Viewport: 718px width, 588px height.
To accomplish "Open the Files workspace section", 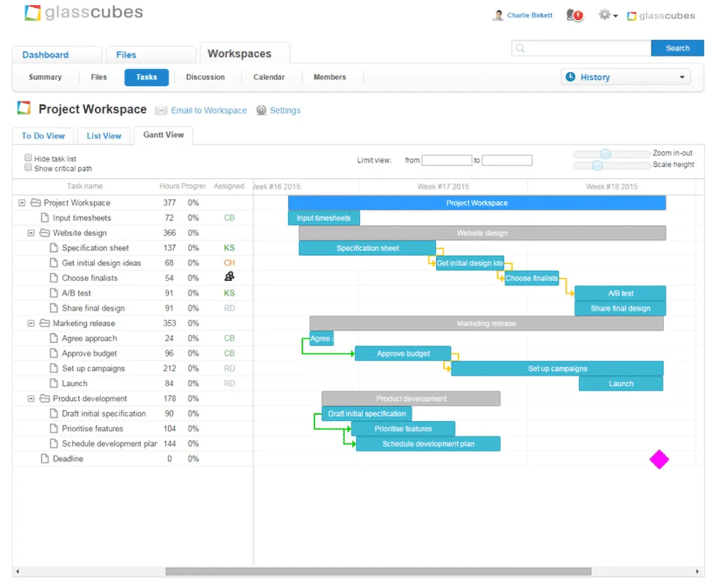I will [99, 77].
